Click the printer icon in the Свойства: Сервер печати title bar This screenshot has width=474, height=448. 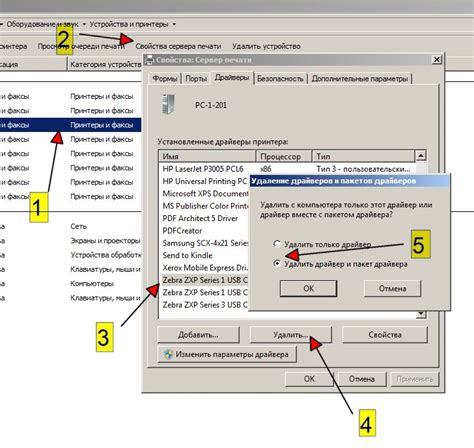(149, 60)
